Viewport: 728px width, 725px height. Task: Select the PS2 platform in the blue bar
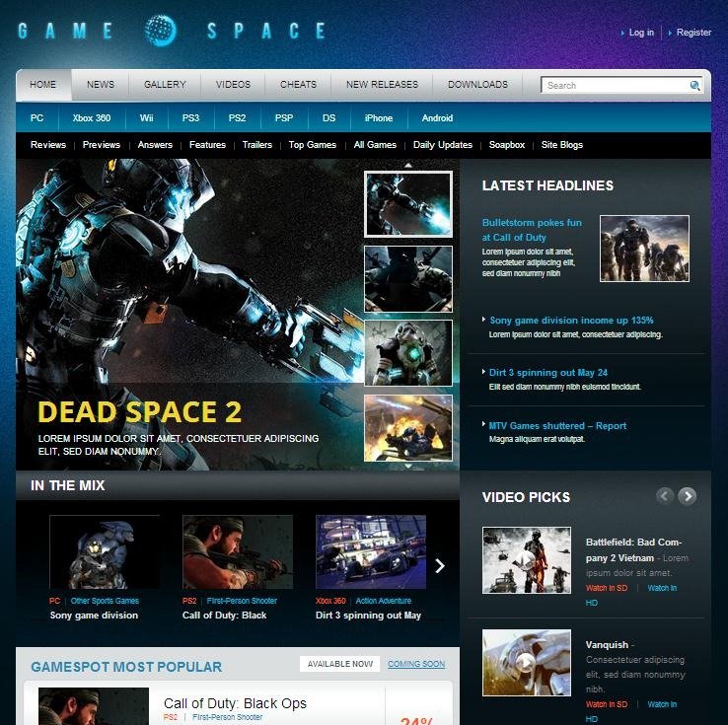tap(237, 118)
